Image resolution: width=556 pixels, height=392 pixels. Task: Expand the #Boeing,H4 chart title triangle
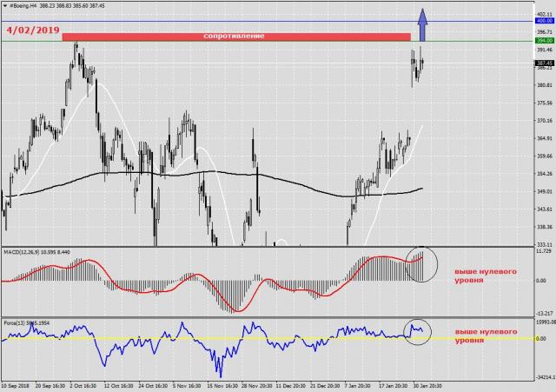tap(4, 5)
